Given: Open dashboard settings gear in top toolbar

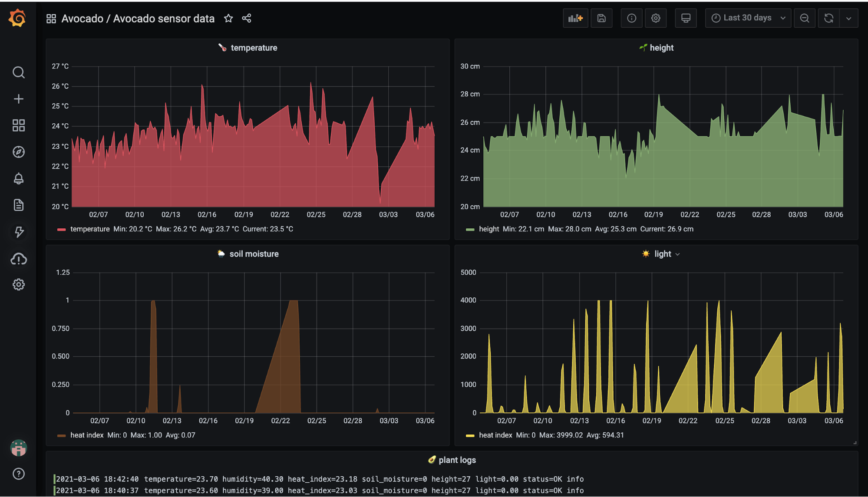Looking at the screenshot, I should point(656,18).
